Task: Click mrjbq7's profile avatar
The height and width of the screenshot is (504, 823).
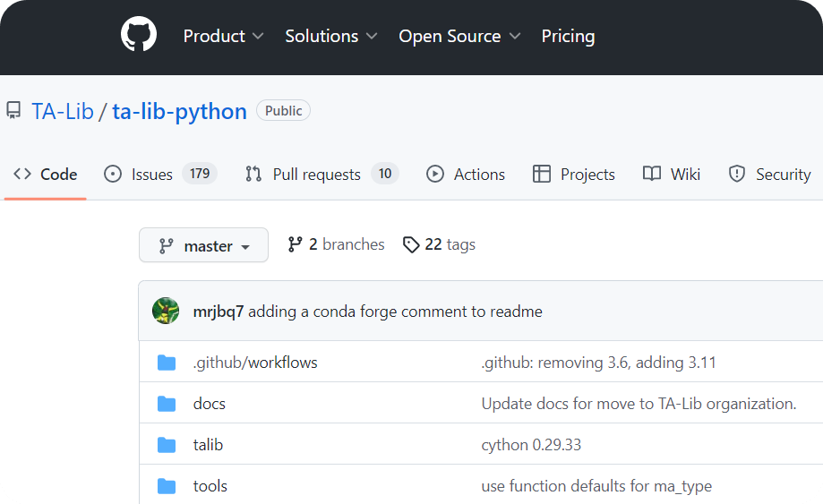Action: (166, 312)
